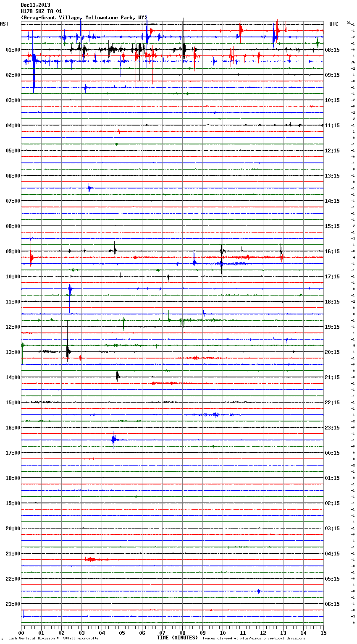
Task: Click the 02:15 UTC time label
Action: pos(332,503)
